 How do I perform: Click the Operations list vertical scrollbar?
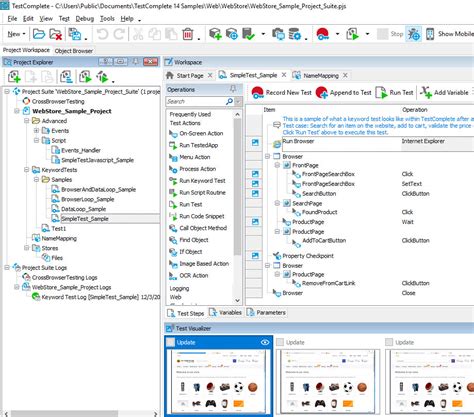(x=237, y=187)
